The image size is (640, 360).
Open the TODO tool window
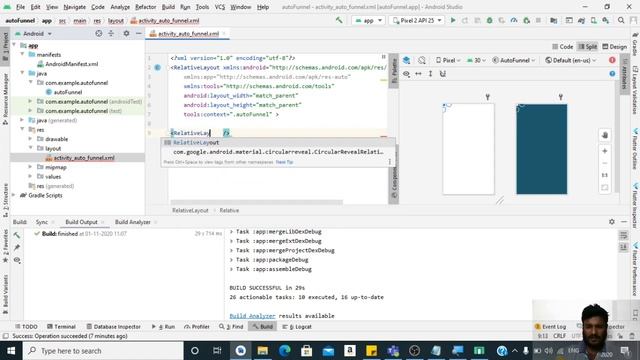(x=26, y=327)
